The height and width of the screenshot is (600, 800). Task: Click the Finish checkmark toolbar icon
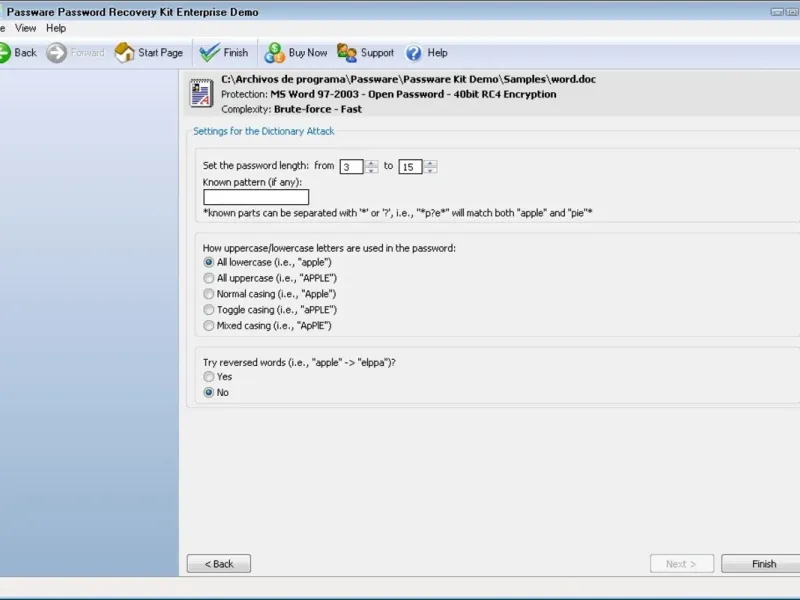(x=209, y=53)
